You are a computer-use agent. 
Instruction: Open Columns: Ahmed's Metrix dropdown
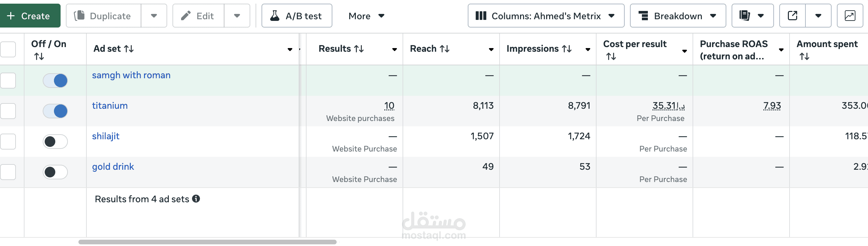tap(546, 16)
